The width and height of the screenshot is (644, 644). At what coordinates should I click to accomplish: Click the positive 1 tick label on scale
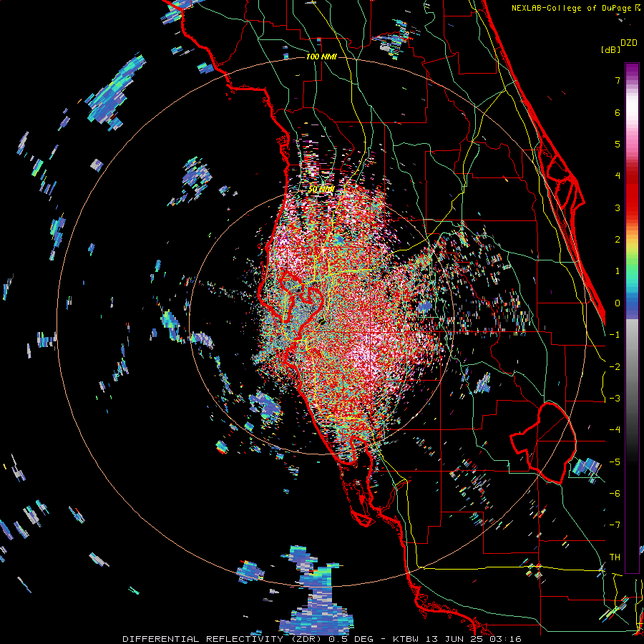pyautogui.click(x=618, y=271)
